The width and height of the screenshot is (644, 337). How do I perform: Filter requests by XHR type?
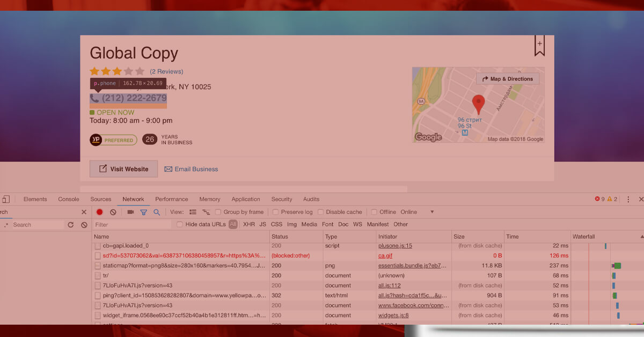coord(249,224)
